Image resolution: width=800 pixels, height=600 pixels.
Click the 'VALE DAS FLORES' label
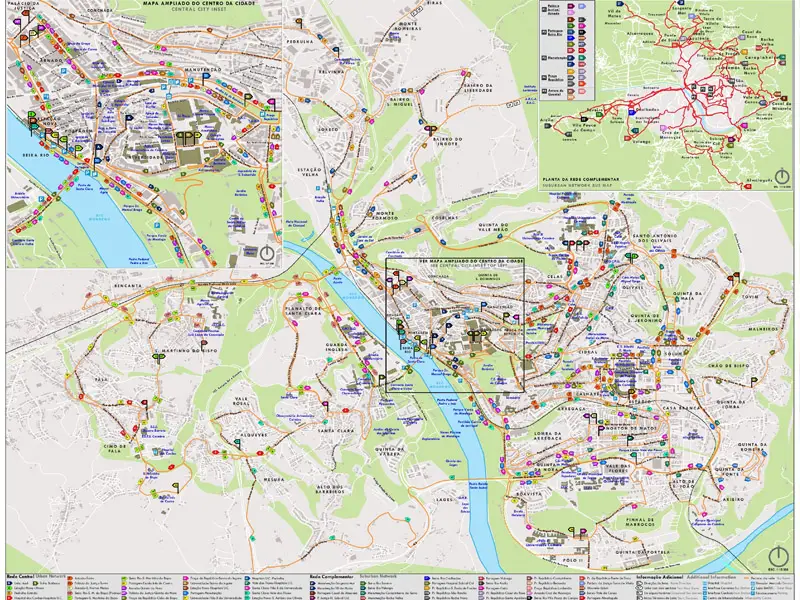[x=617, y=468]
